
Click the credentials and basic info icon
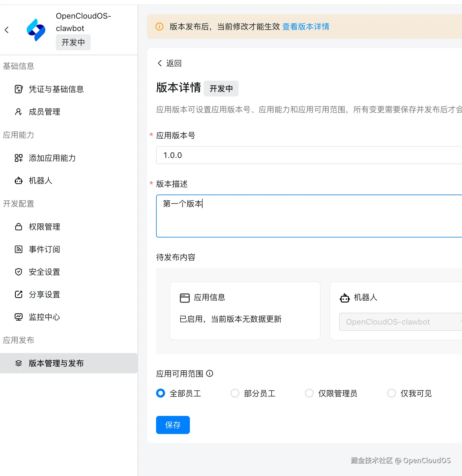click(x=19, y=89)
